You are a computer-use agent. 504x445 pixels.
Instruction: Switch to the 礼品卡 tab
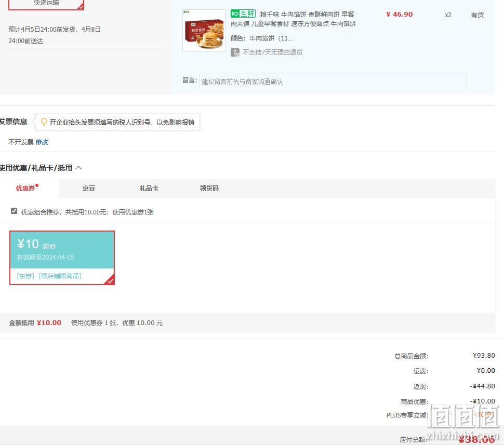(x=149, y=188)
